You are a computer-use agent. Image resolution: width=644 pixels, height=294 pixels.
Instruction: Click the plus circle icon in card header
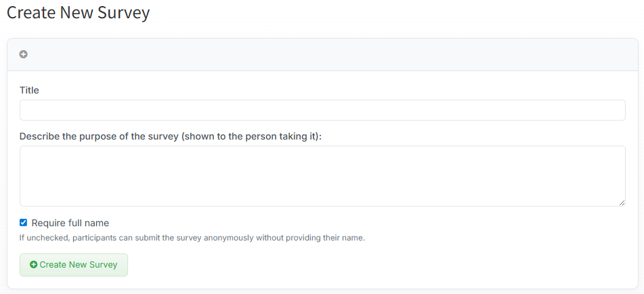24,54
